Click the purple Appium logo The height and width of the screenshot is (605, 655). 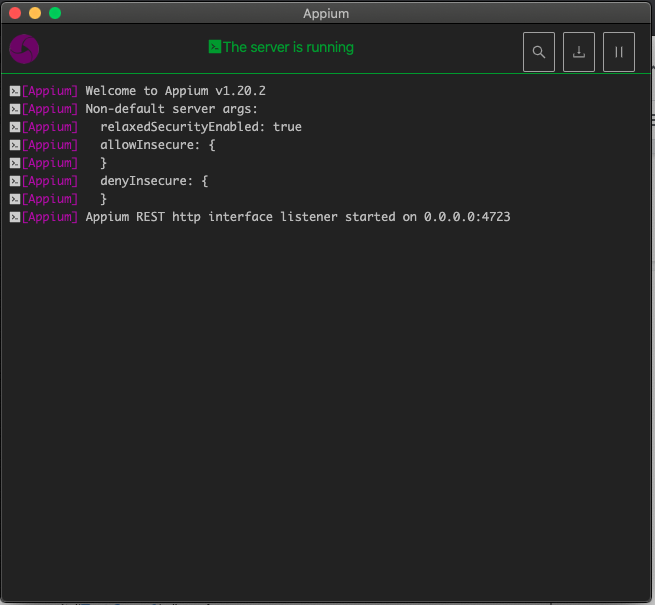pyautogui.click(x=24, y=49)
